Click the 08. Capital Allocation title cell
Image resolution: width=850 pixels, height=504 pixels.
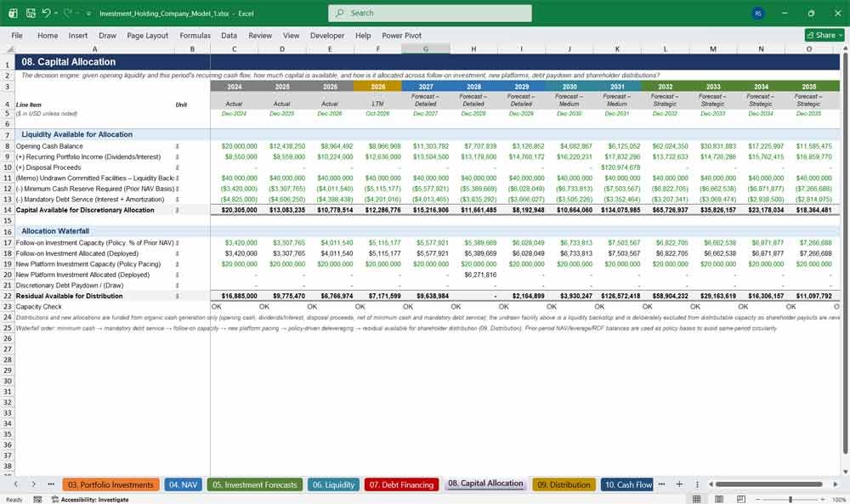(69, 62)
